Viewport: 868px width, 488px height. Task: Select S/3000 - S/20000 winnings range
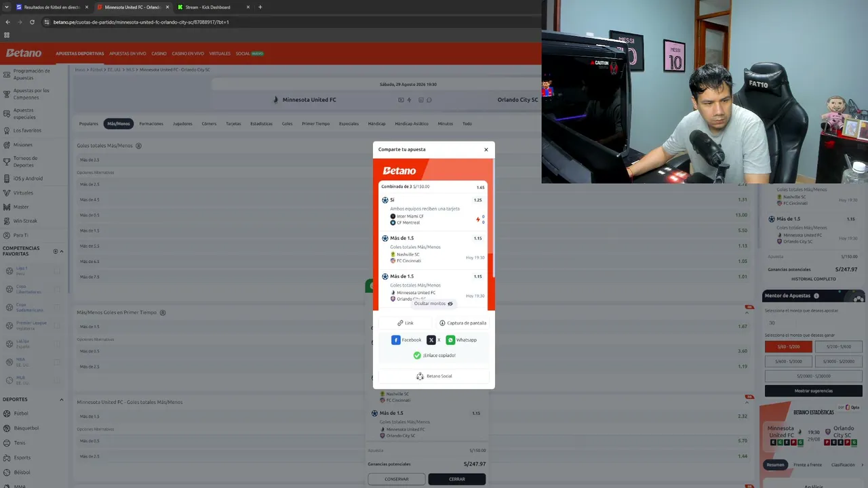tap(839, 361)
